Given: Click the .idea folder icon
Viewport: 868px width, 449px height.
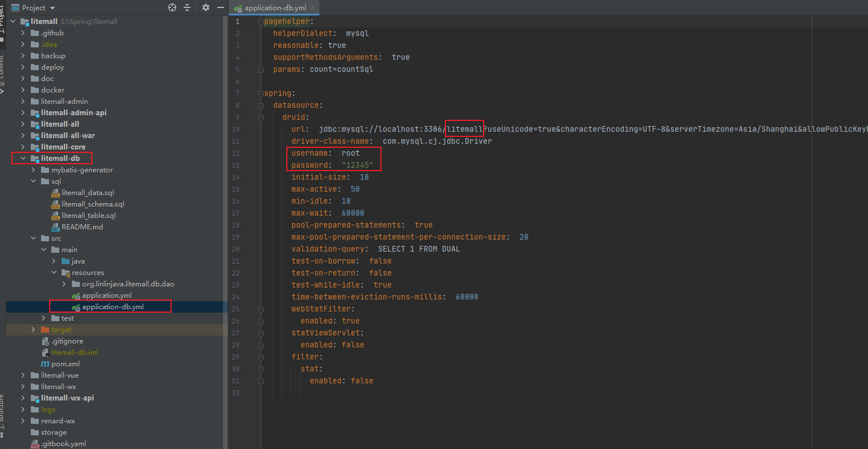Looking at the screenshot, I should [x=35, y=45].
